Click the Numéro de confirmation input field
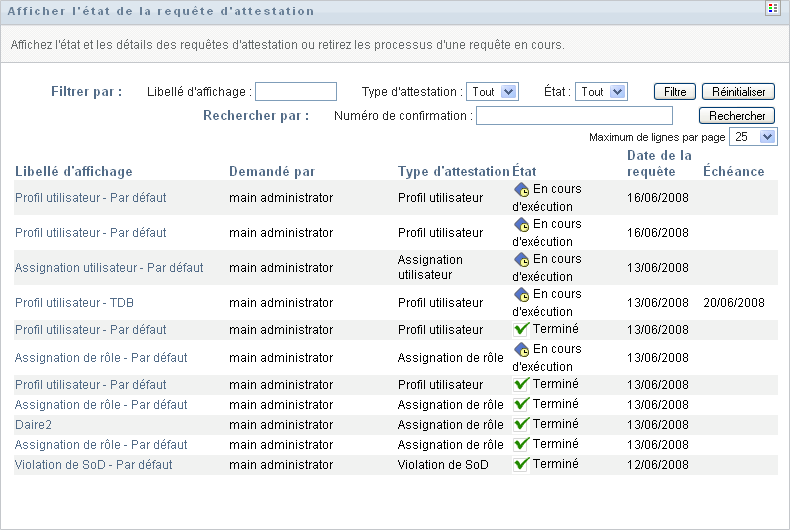The height and width of the screenshot is (530, 790). (x=574, y=116)
